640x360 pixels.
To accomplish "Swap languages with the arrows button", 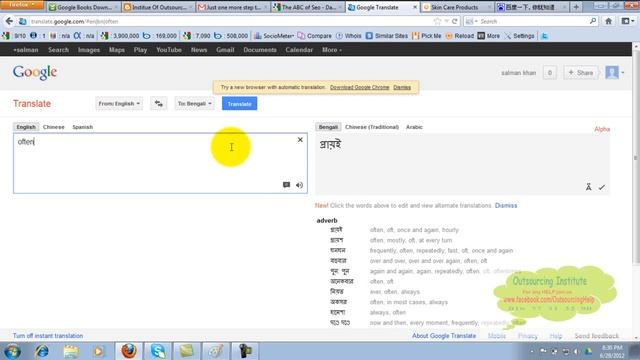I will (158, 104).
